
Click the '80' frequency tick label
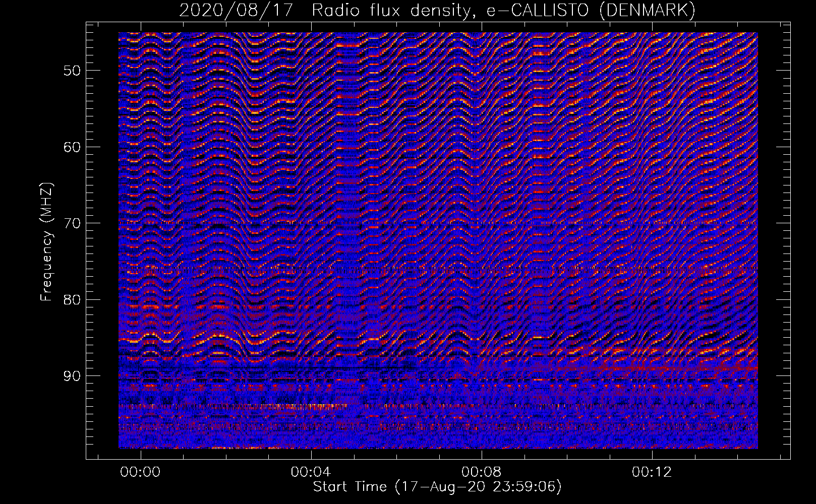click(x=72, y=300)
